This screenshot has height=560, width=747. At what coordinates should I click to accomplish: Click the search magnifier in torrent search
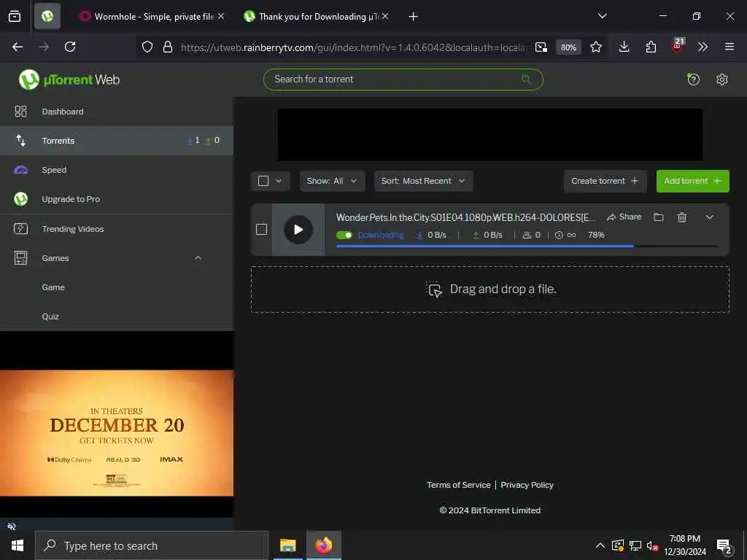click(x=526, y=79)
